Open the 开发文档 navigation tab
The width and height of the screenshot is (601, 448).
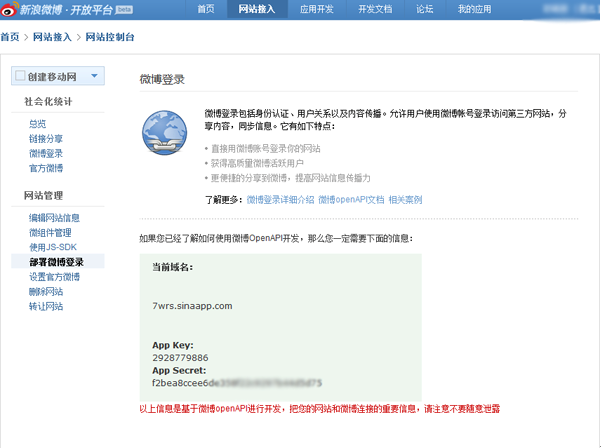coord(375,9)
